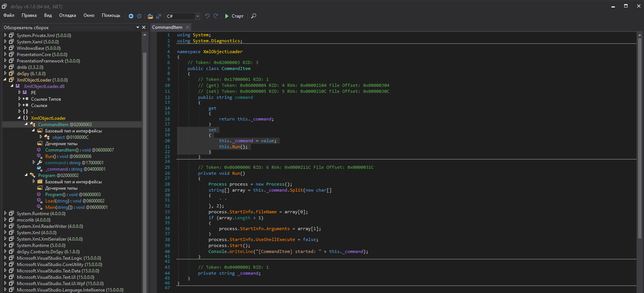Screen dimensions: 644x293
Task: Click this.Run() call in line 21
Action: click(233, 147)
